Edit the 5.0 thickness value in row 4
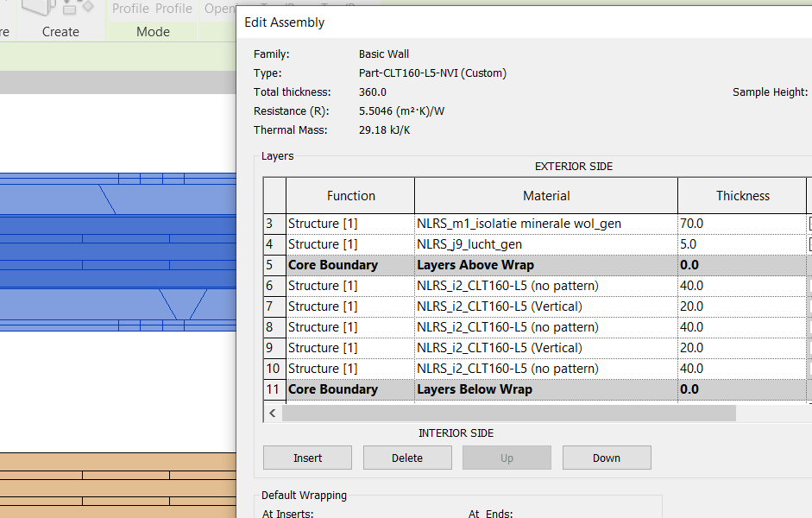812x518 pixels. point(740,243)
